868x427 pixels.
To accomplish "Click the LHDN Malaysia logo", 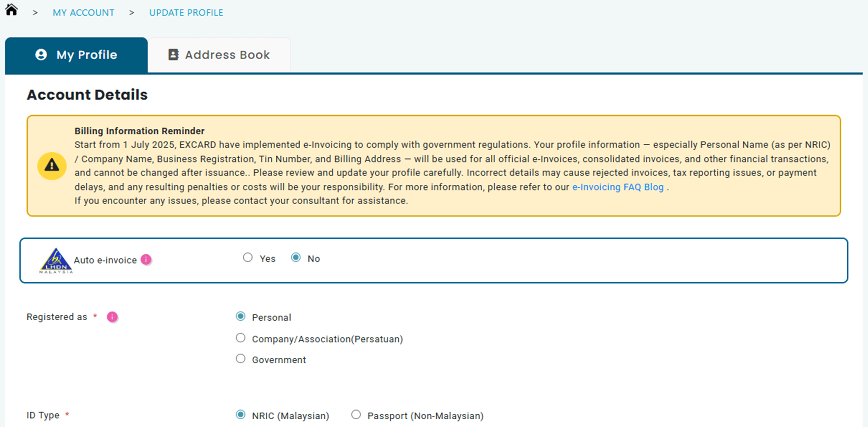I will pyautogui.click(x=56, y=260).
